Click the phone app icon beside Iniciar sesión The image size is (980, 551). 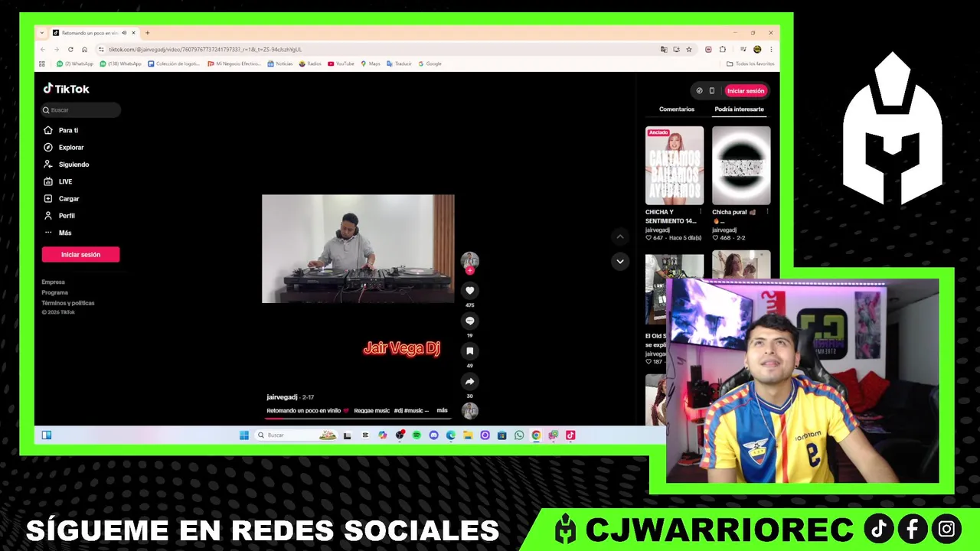click(711, 90)
